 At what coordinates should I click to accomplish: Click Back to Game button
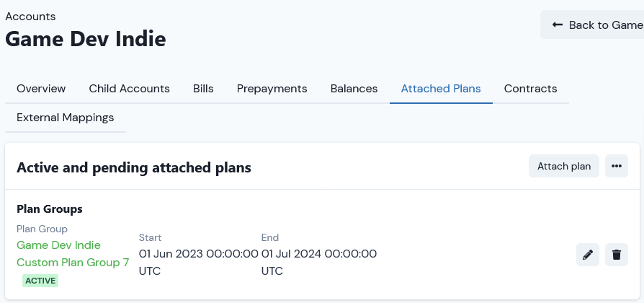coord(592,25)
